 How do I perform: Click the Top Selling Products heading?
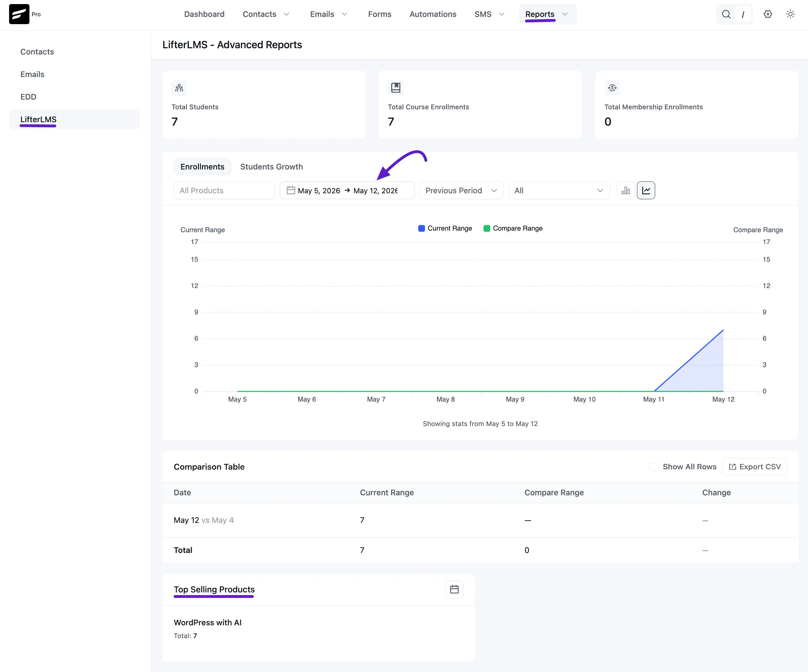click(214, 589)
